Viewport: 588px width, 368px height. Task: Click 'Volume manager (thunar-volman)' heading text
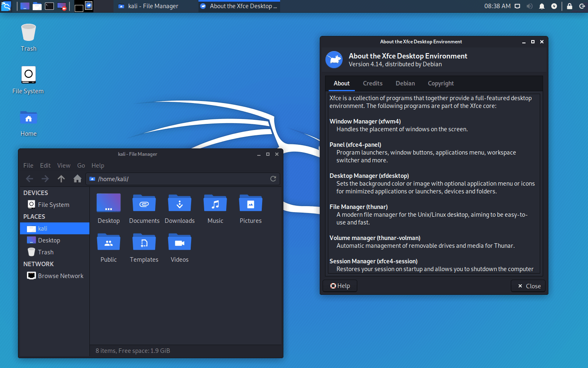375,238
